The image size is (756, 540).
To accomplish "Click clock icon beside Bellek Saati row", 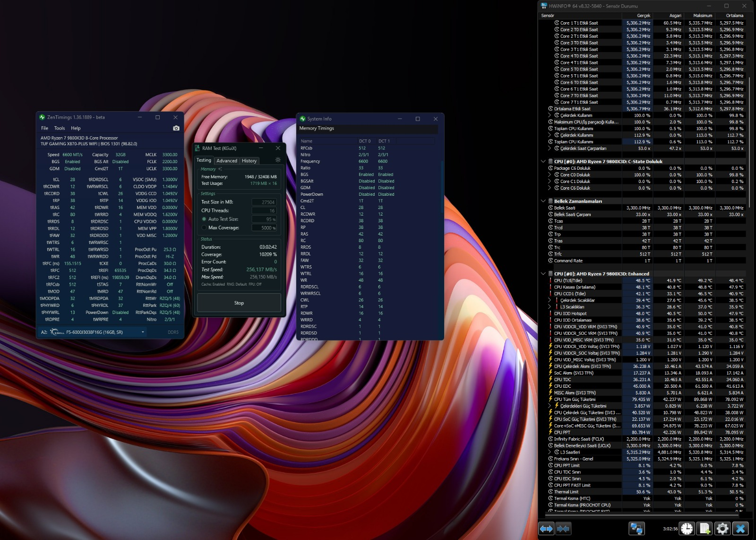I will click(x=550, y=208).
